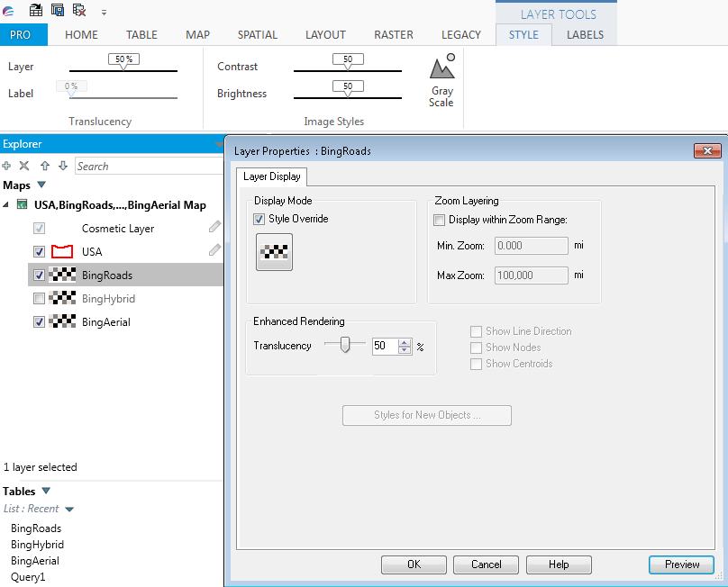Hide the BingAerial layer
The width and height of the screenshot is (728, 587).
coord(39,321)
